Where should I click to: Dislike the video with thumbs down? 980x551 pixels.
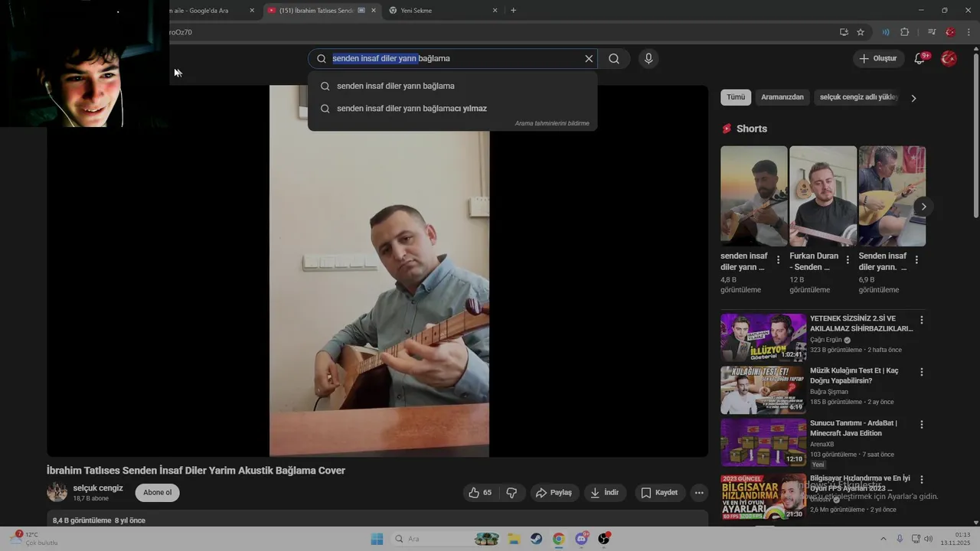512,493
